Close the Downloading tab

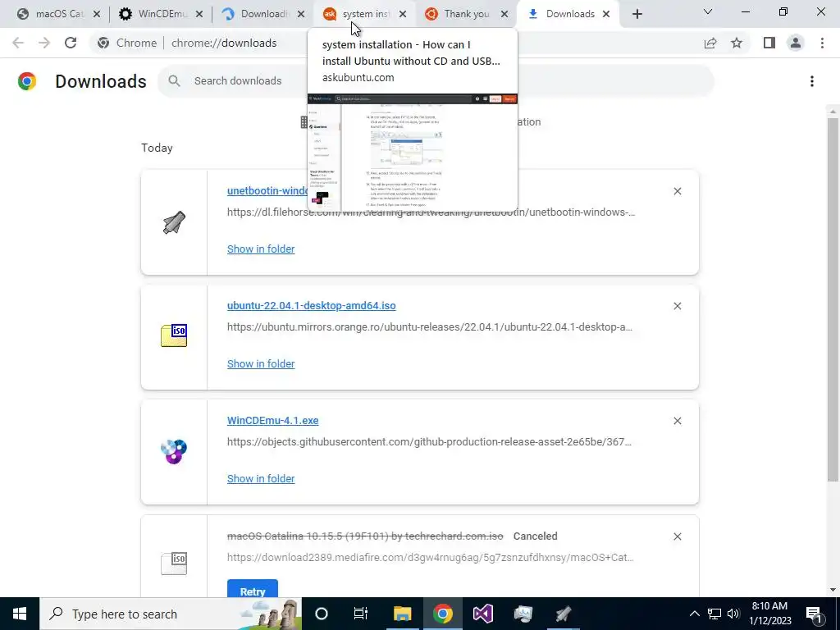pyautogui.click(x=301, y=15)
